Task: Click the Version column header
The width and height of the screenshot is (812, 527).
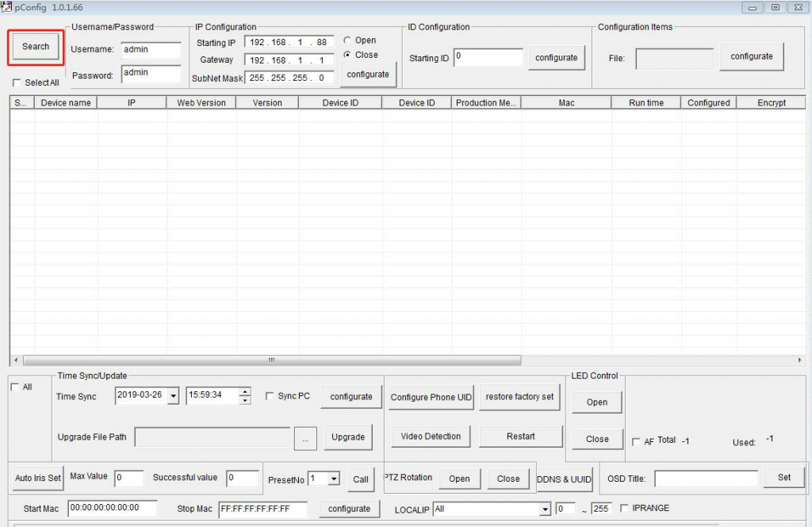Action: (x=267, y=102)
